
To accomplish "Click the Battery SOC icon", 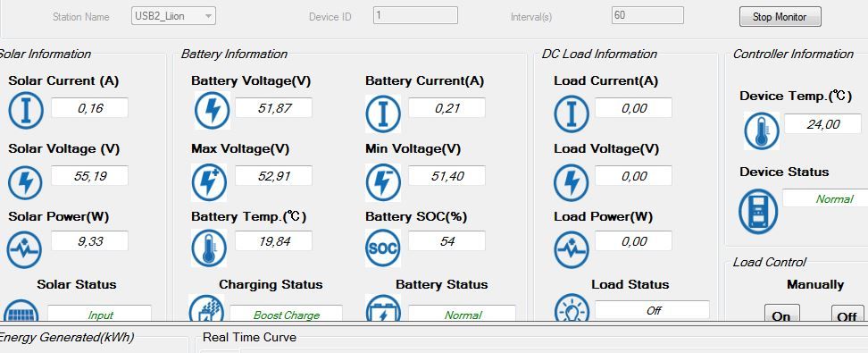I will pyautogui.click(x=383, y=248).
